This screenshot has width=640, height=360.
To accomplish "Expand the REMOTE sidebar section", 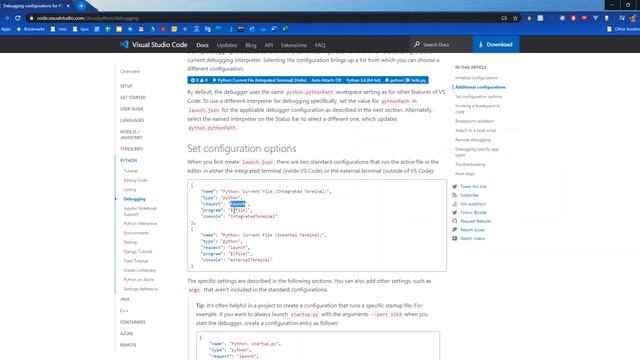I will point(128,345).
